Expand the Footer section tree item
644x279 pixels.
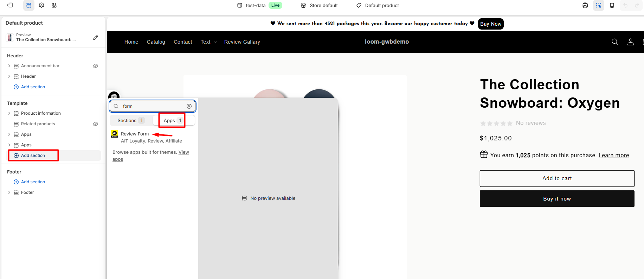[x=9, y=192]
